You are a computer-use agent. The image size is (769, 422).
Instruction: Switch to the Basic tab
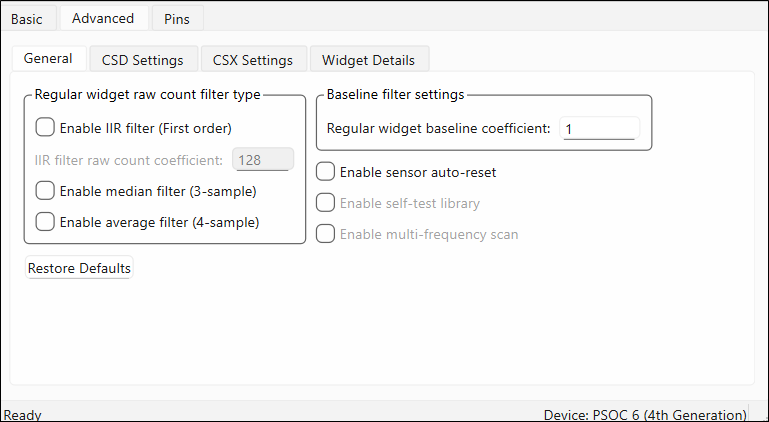tap(27, 19)
